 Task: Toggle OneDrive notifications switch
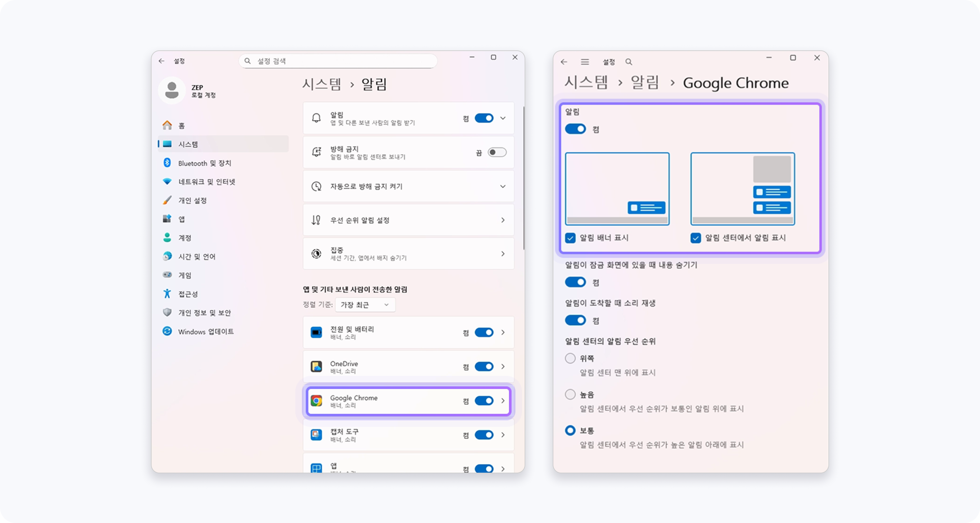484,366
